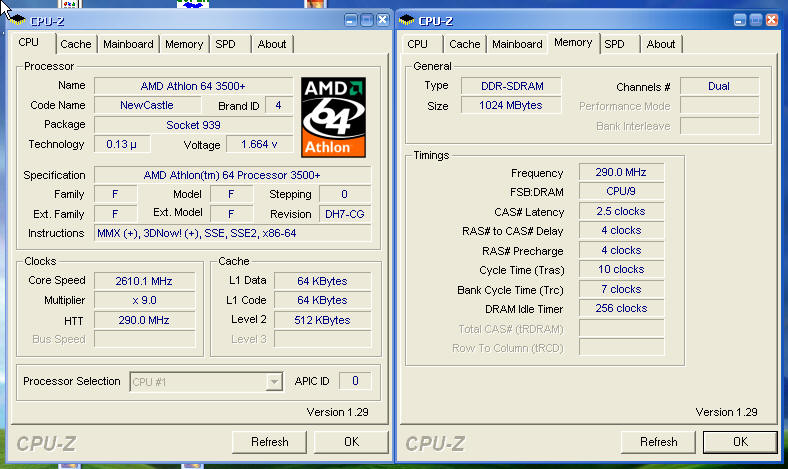Click the RAS# to CAS# Delay value

(x=621, y=230)
